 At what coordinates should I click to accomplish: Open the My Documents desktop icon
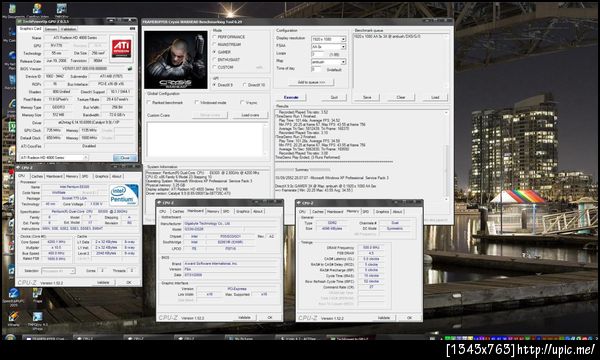[x=12, y=10]
